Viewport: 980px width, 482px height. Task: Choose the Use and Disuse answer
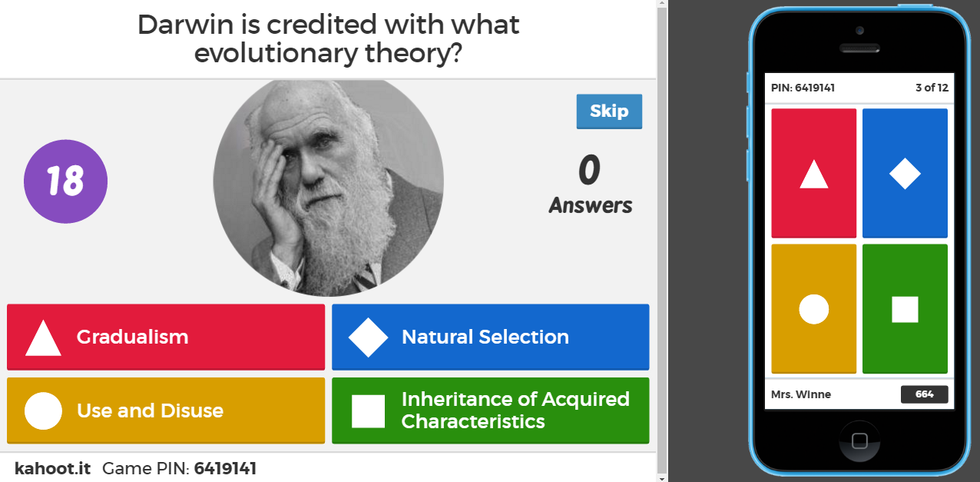point(165,410)
